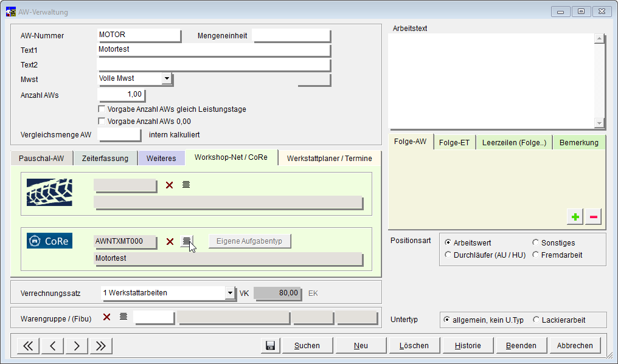618x364 pixels.
Task: Click small unlabeled button right of Mwst
Action: pos(314,80)
